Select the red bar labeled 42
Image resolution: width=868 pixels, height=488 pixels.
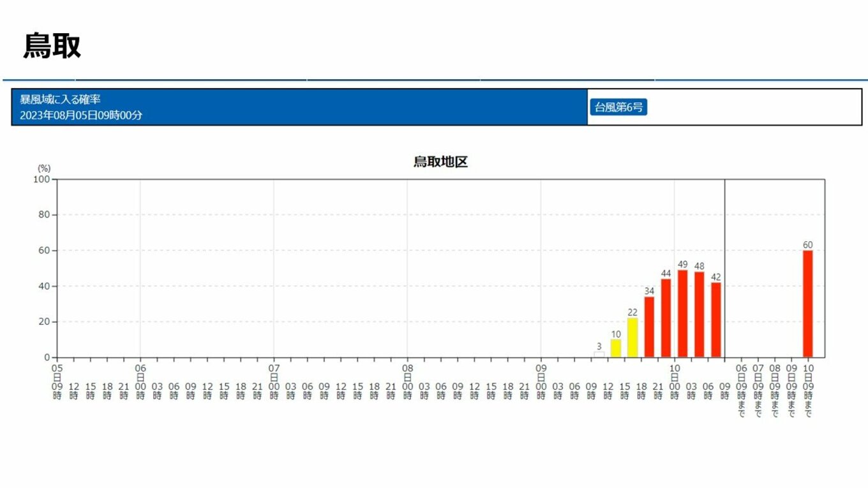[715, 320]
